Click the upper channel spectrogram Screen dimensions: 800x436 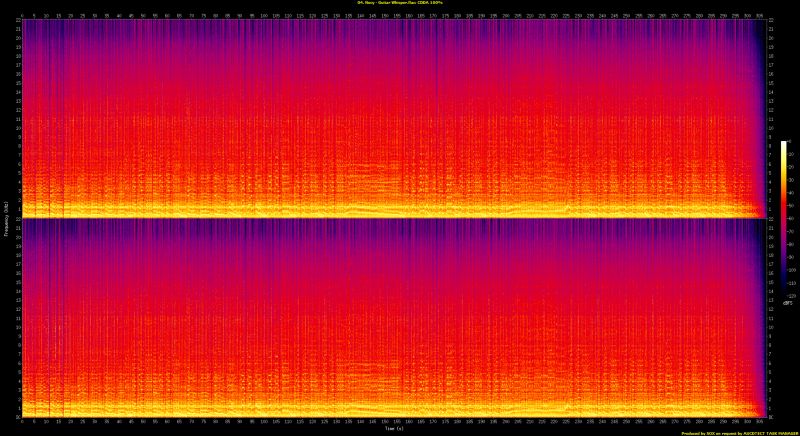pyautogui.click(x=390, y=110)
